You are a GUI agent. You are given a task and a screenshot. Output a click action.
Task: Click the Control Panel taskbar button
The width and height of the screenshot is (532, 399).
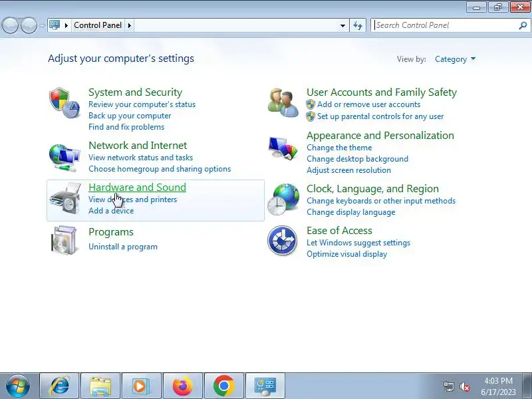[265, 386]
